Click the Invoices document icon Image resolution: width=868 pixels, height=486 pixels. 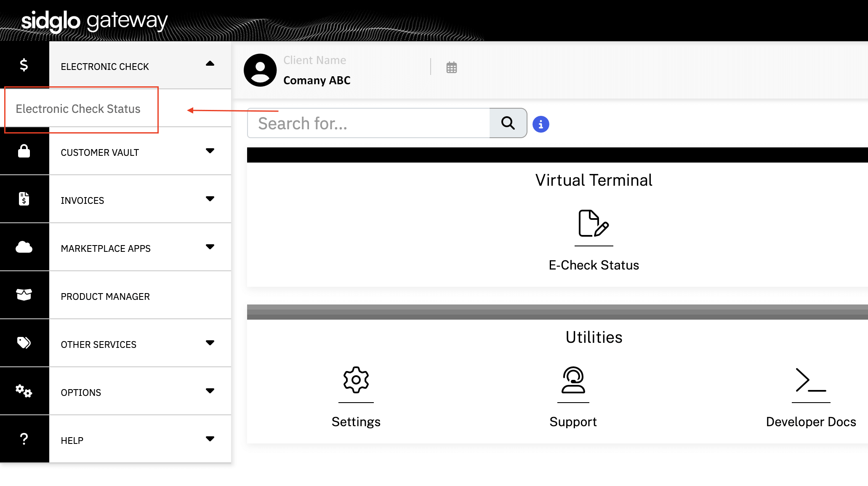(x=24, y=198)
